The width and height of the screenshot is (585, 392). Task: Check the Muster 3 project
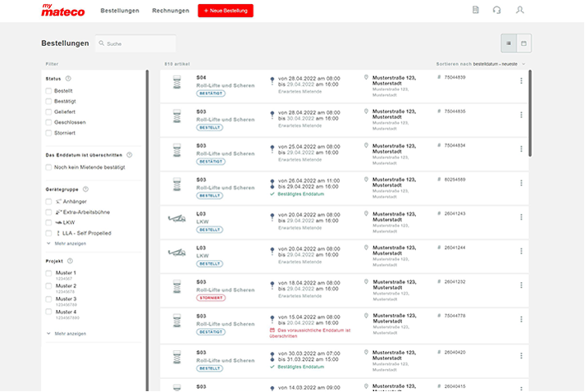pos(48,299)
